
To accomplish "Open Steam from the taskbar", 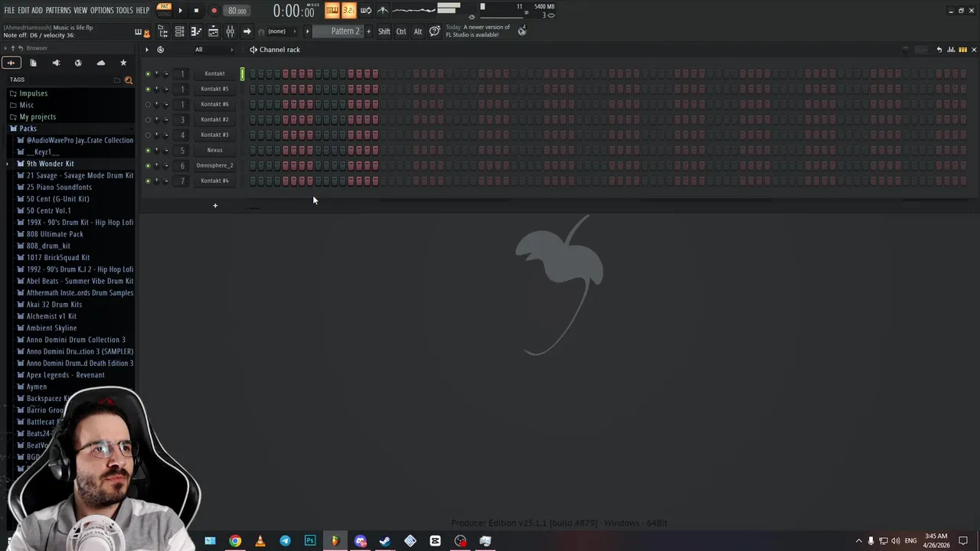I will click(385, 541).
